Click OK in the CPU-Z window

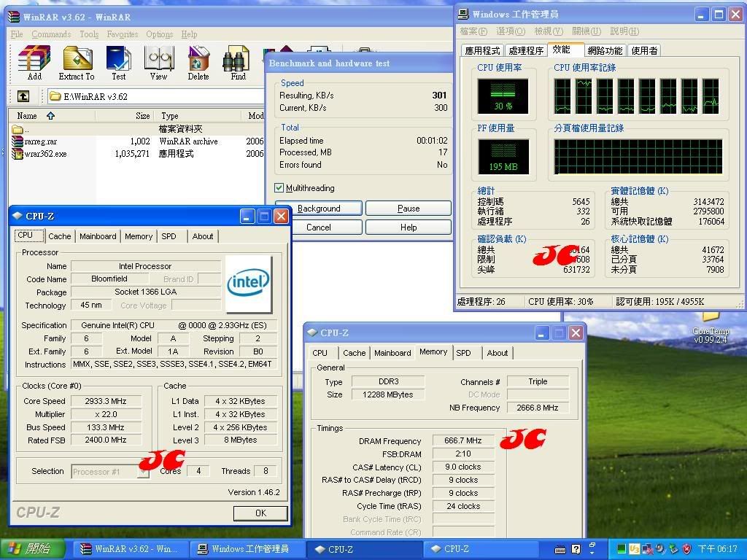(260, 513)
